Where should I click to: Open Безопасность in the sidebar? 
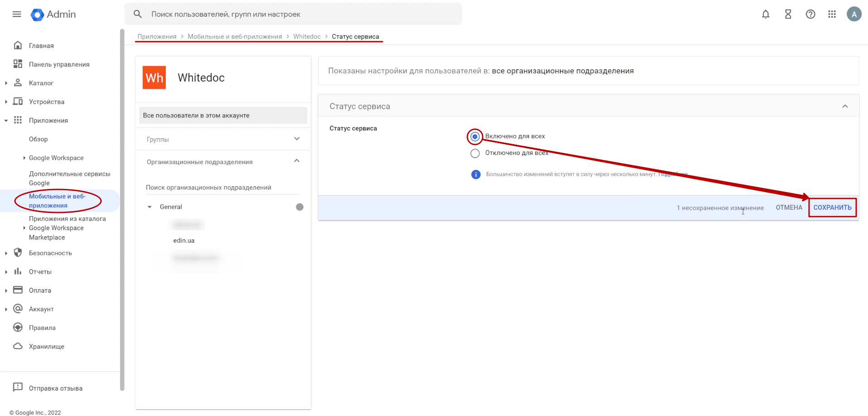50,253
